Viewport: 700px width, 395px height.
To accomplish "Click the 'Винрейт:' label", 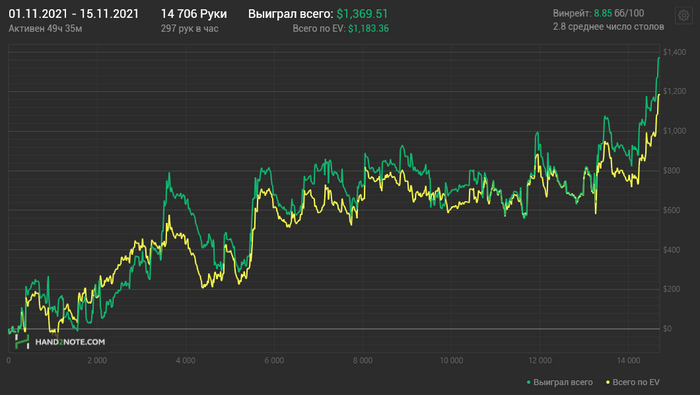I will pos(572,13).
